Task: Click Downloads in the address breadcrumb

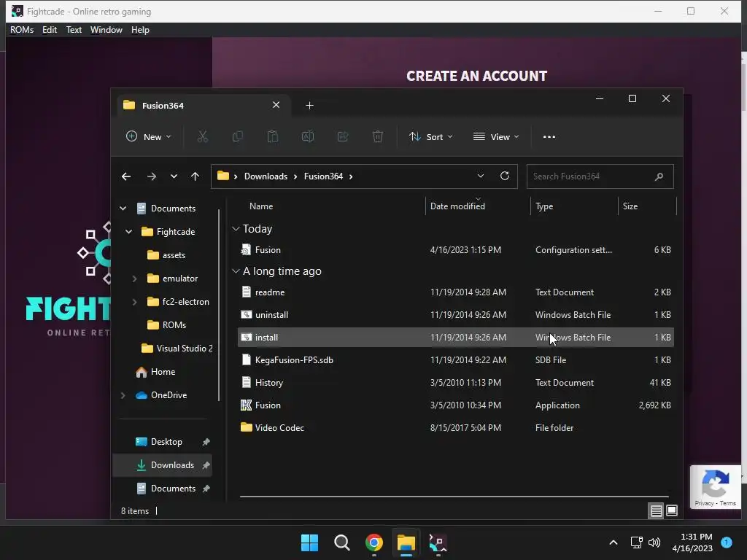Action: coord(266,176)
